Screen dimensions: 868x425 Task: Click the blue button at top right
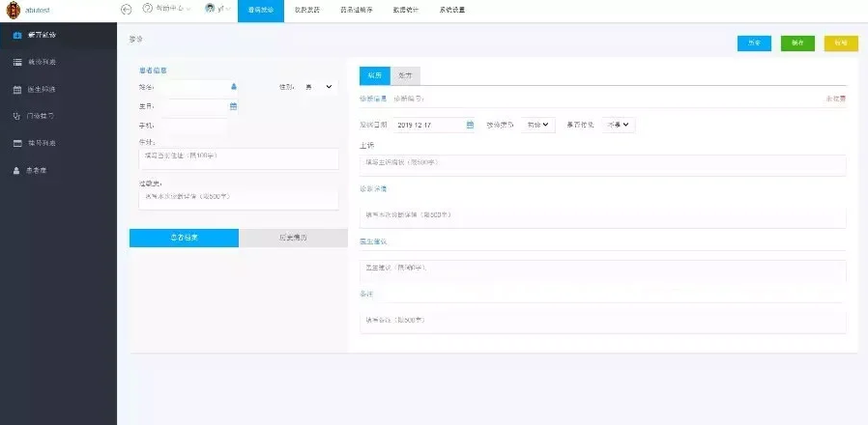(x=754, y=43)
